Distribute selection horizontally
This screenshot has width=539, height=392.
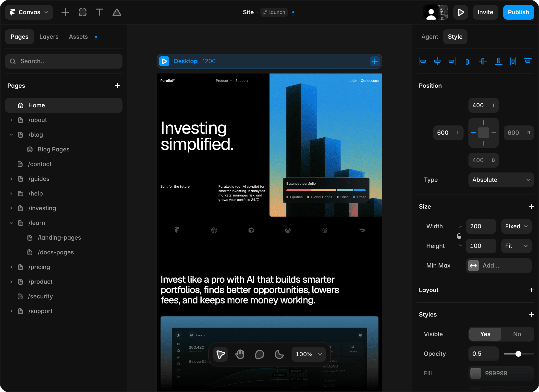pyautogui.click(x=513, y=61)
